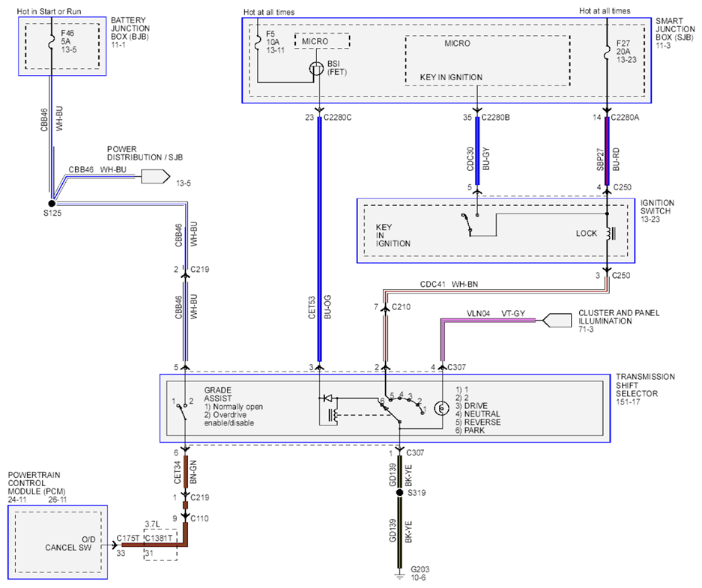This screenshot has height=588, width=702.
Task: Select the Grade Assist switch symbol
Action: (x=183, y=411)
